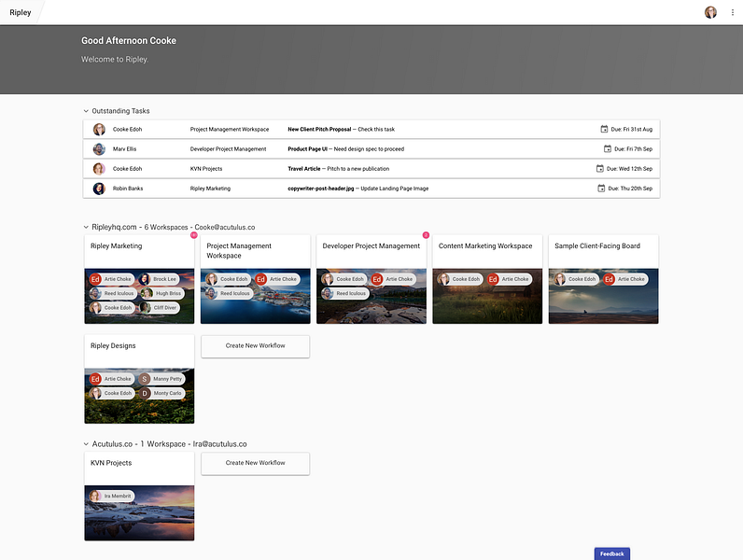Click Monty Carlo chip in Ripley Designs
The image size is (743, 560).
(161, 393)
